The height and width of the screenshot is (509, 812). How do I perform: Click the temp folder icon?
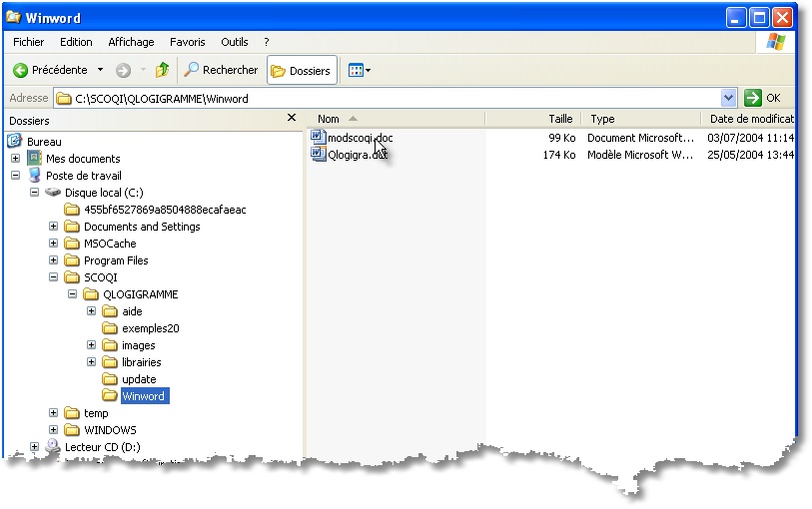72,413
